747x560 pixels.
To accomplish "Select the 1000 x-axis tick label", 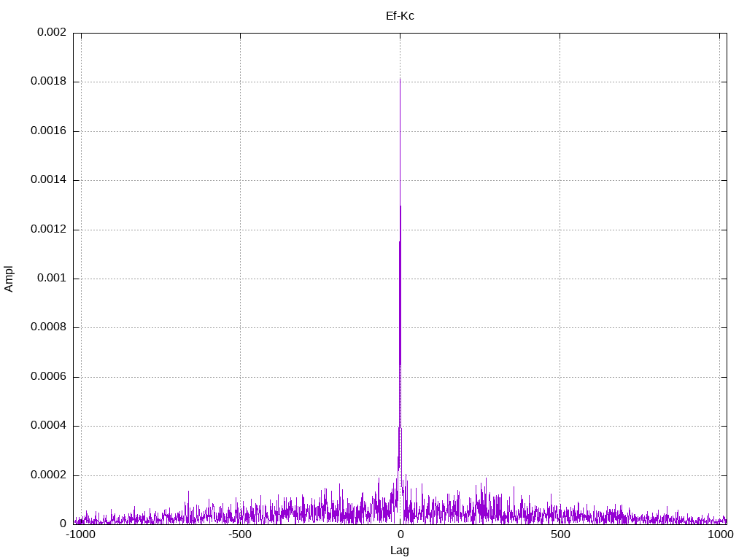I will pos(720,535).
